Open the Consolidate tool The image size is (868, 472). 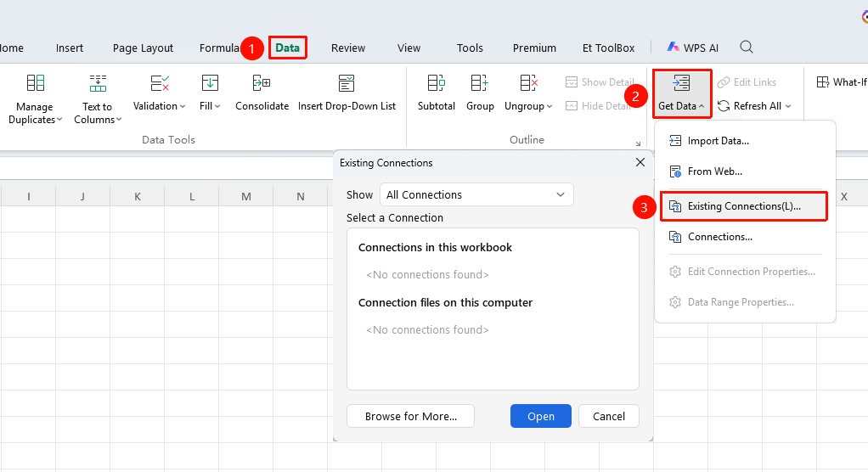[262, 93]
